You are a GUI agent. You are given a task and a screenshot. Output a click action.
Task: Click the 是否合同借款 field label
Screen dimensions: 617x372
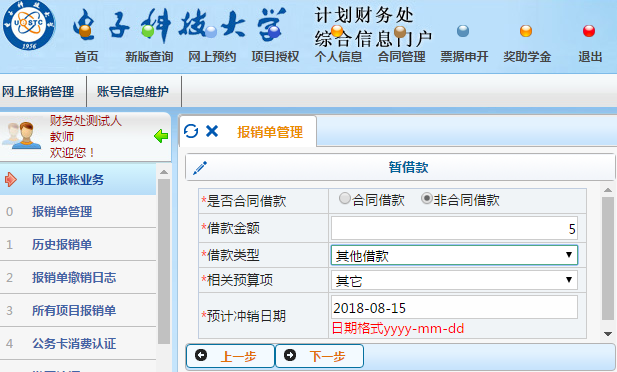click(x=244, y=201)
